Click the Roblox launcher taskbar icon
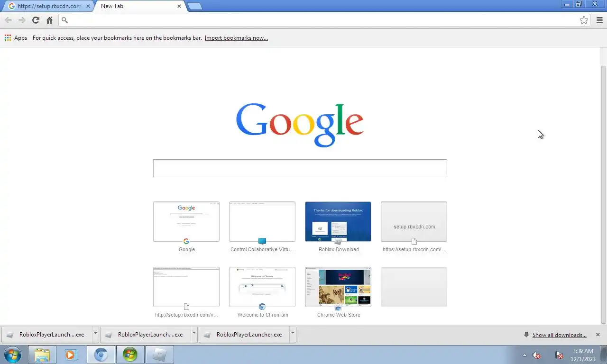Screen dimensions: 607x364 (159, 355)
